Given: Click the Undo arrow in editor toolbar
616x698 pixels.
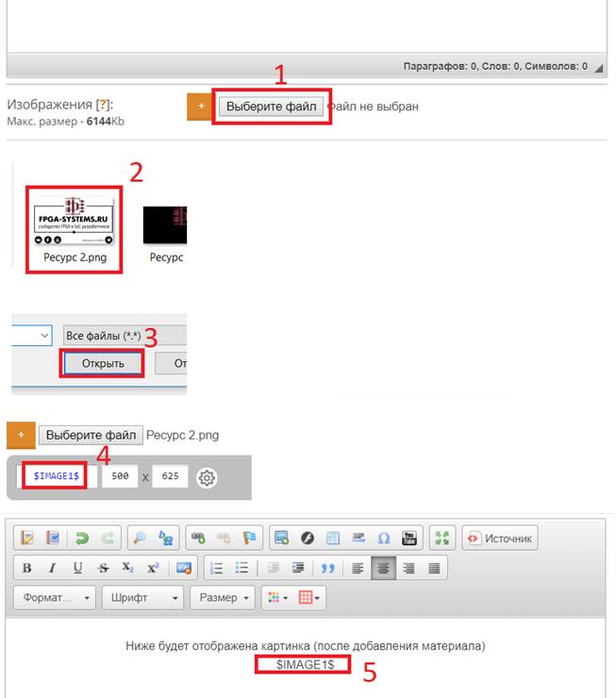Looking at the screenshot, I should point(82,539).
